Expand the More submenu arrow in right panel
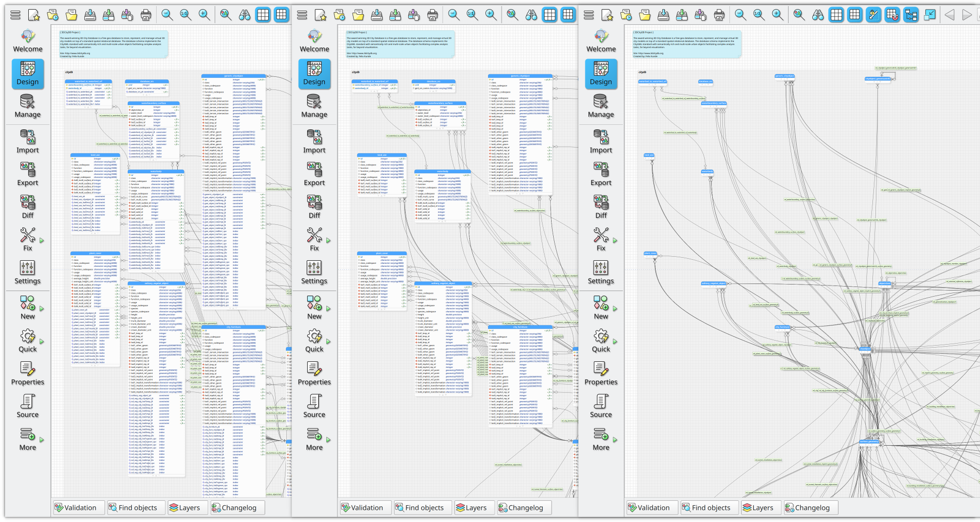 click(615, 440)
